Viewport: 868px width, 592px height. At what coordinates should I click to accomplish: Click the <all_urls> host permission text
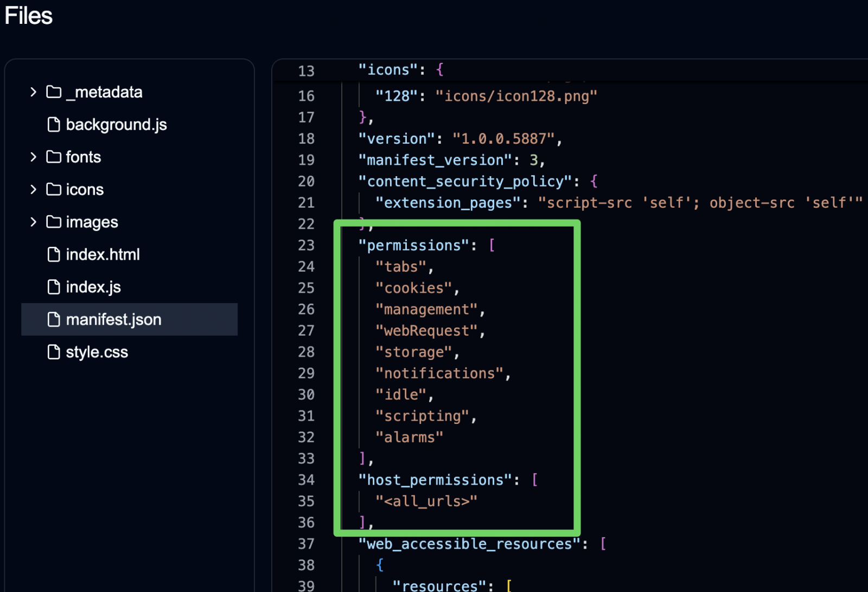pos(426,501)
